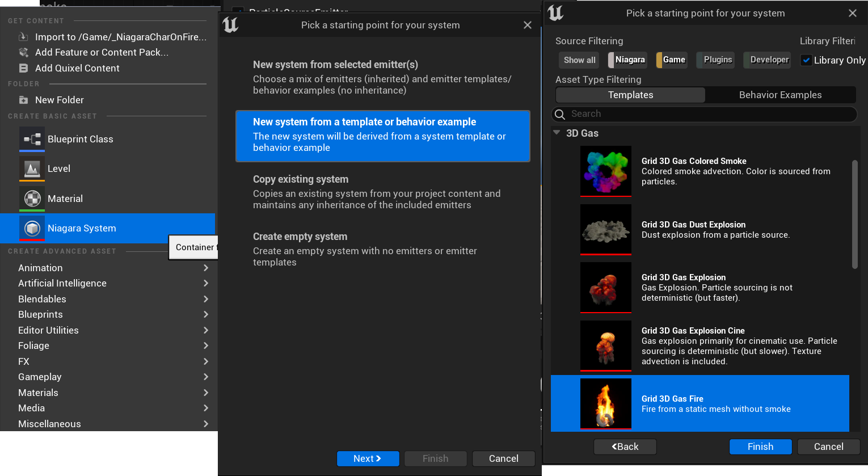Toggle the Plugins source filter
868x476 pixels.
tap(715, 60)
